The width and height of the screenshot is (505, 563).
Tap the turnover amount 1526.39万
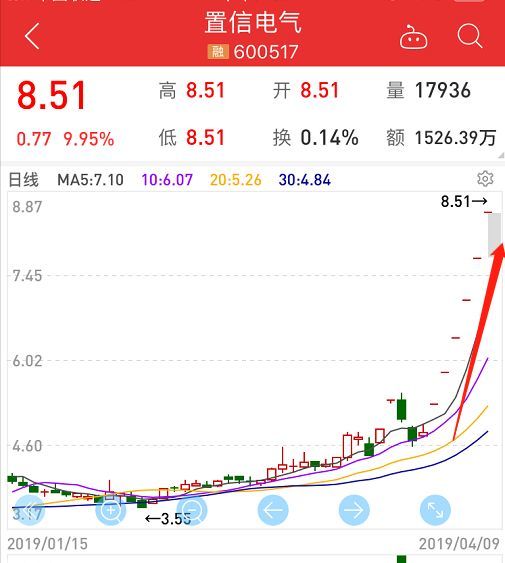tap(455, 138)
